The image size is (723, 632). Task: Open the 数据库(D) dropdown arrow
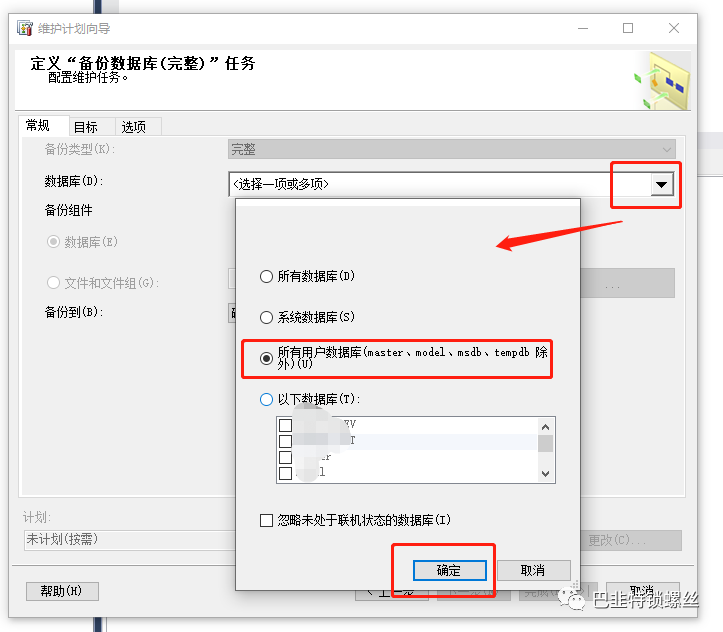coord(662,185)
